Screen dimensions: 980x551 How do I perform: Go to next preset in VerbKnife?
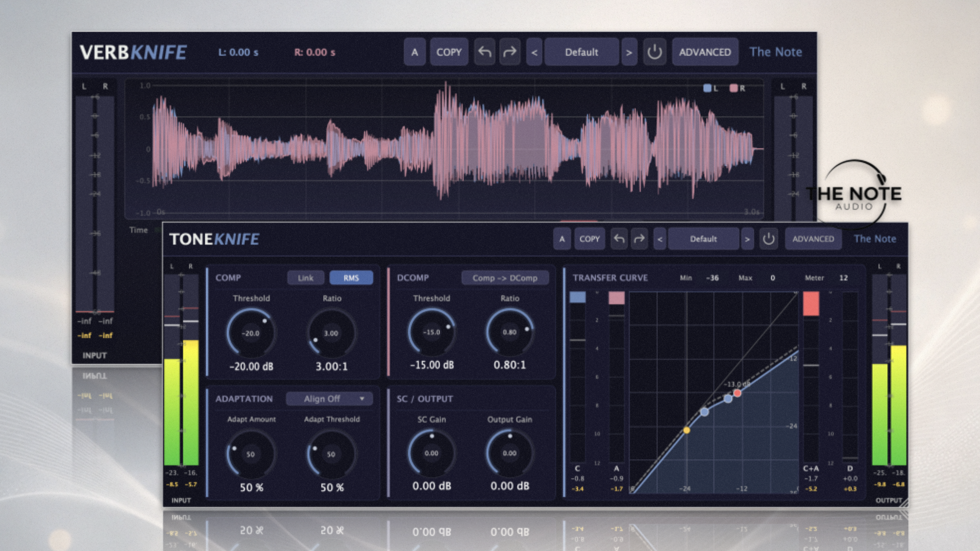coord(629,52)
